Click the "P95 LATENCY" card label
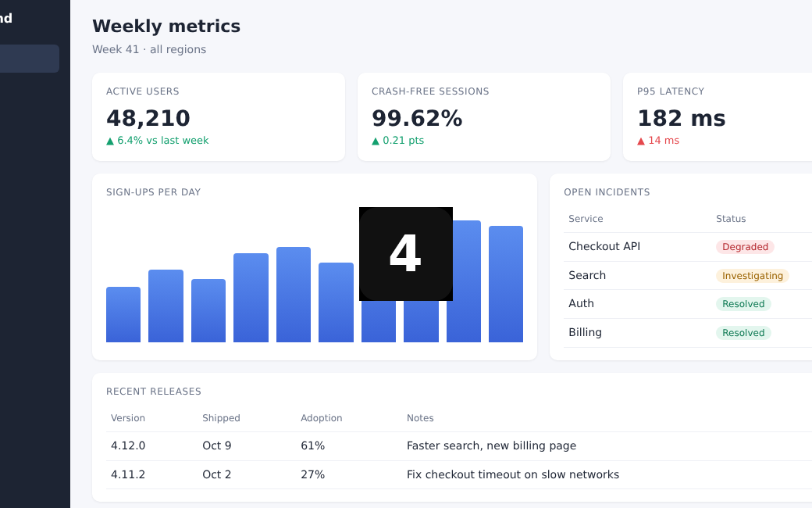812x508 pixels. 671,91
